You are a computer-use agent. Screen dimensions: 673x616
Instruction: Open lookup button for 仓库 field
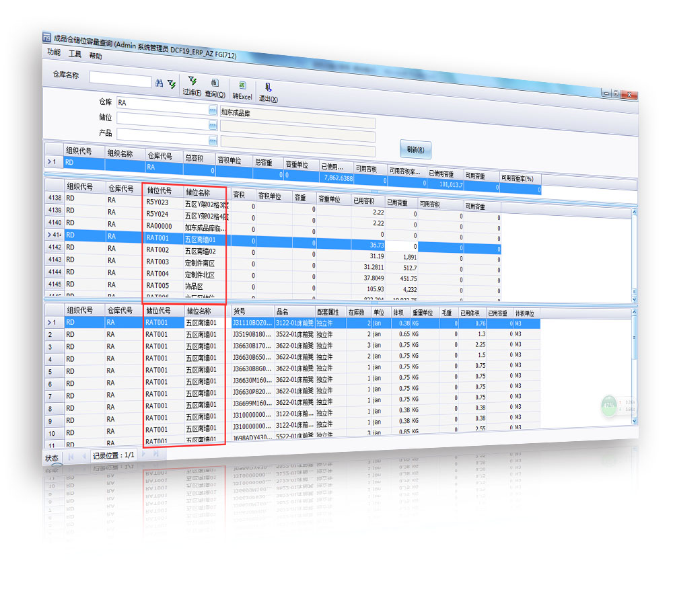[x=213, y=109]
